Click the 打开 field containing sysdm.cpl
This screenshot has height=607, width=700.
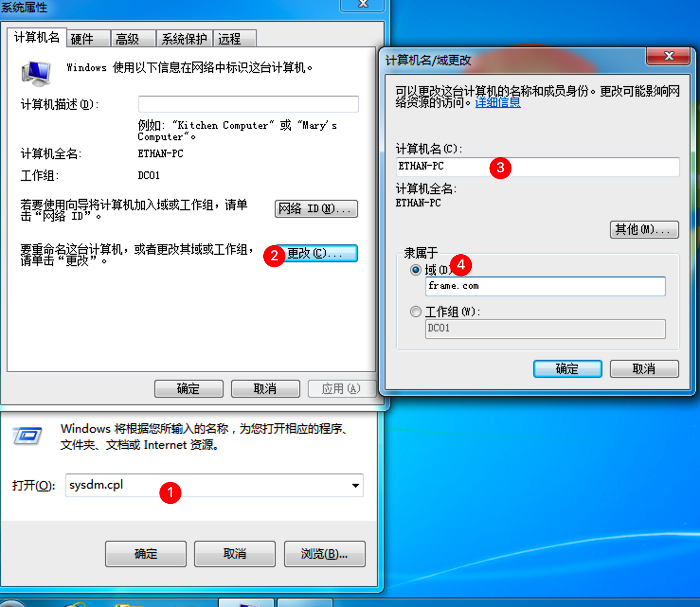pos(214,485)
